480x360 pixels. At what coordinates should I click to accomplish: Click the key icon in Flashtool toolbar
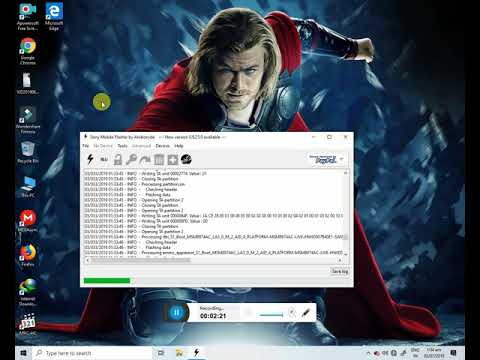pos(131,160)
